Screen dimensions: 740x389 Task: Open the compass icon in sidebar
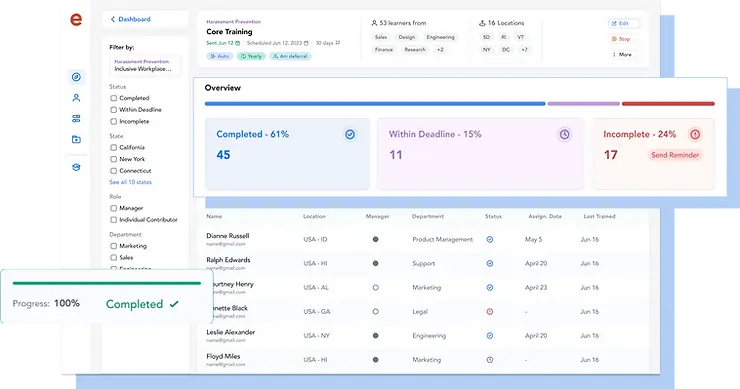76,77
